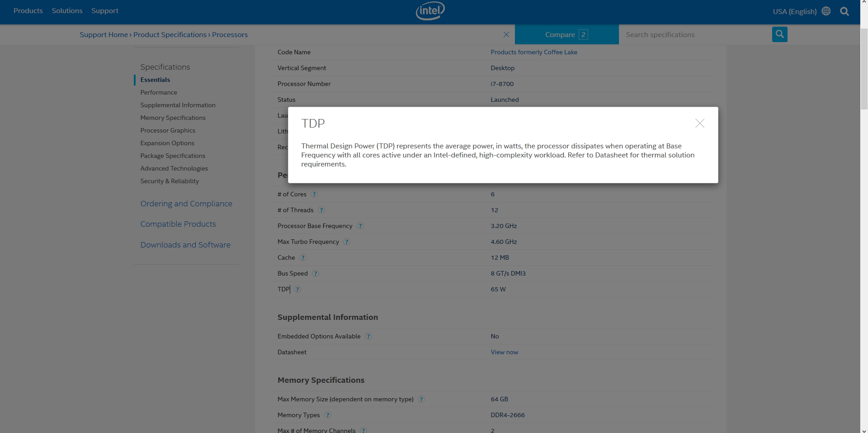Open help icon for Max Memory Size
Image resolution: width=868 pixels, height=433 pixels.
click(421, 399)
